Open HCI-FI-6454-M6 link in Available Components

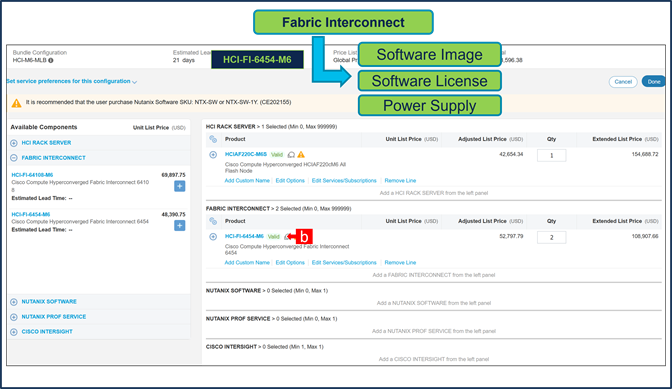coord(31,214)
